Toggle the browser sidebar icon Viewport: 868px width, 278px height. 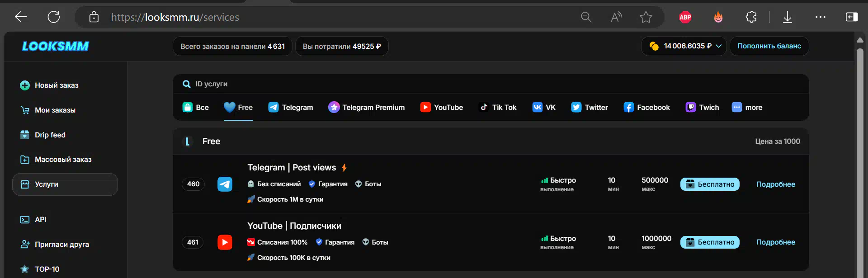point(852,17)
